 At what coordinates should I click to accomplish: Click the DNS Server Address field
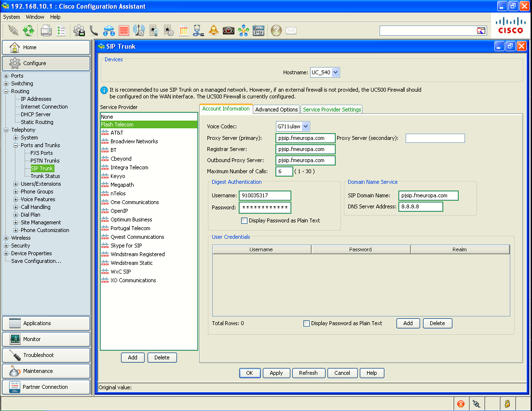(x=421, y=206)
